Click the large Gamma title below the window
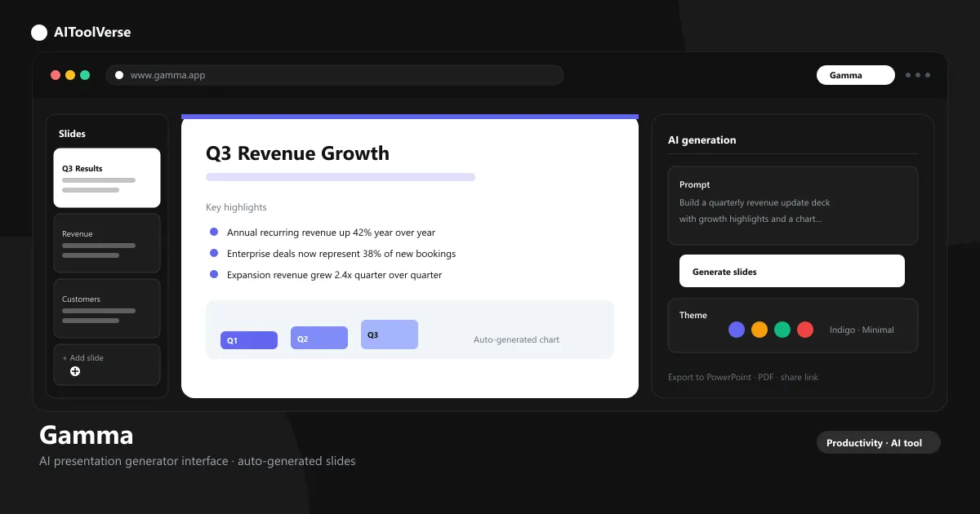 pos(86,435)
